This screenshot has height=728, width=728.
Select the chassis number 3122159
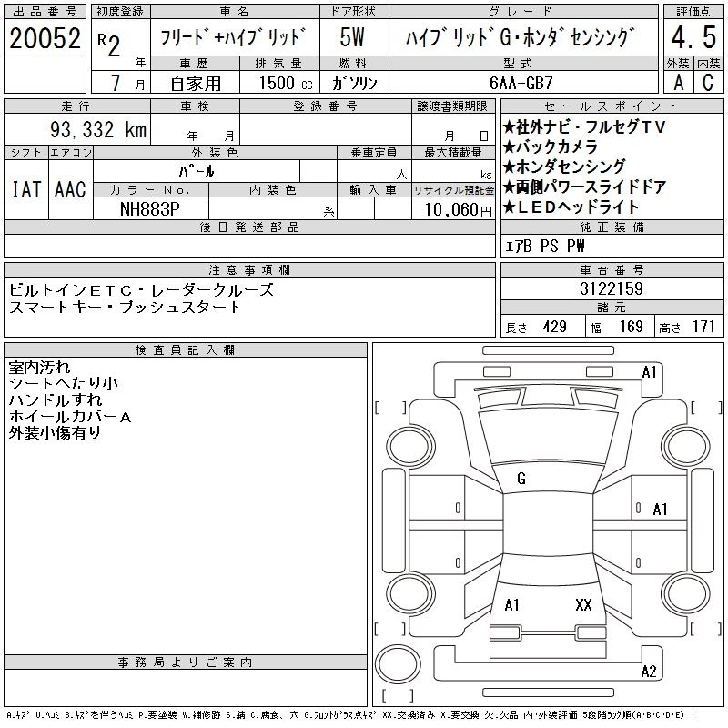[612, 288]
